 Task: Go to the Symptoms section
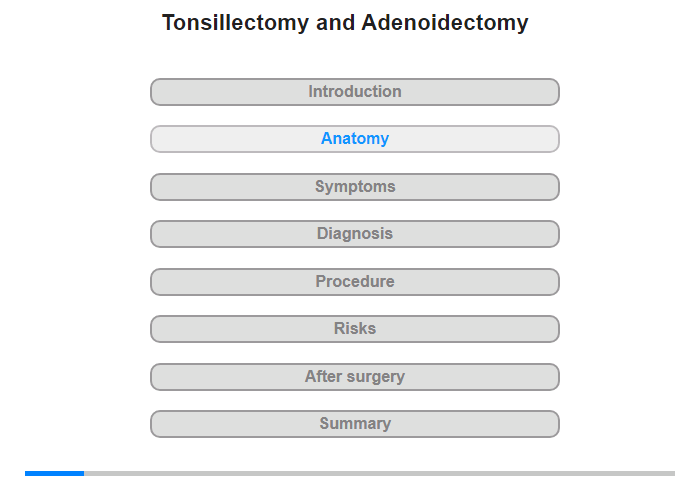point(355,187)
